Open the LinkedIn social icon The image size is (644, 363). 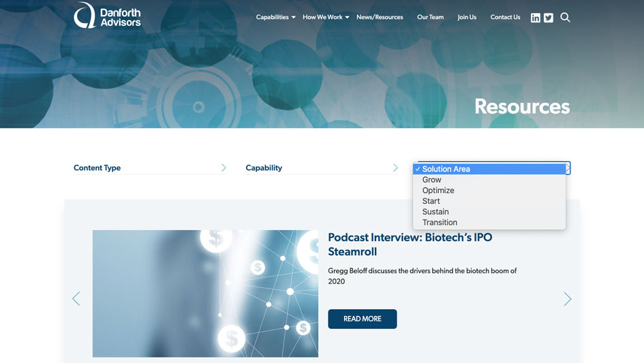536,18
